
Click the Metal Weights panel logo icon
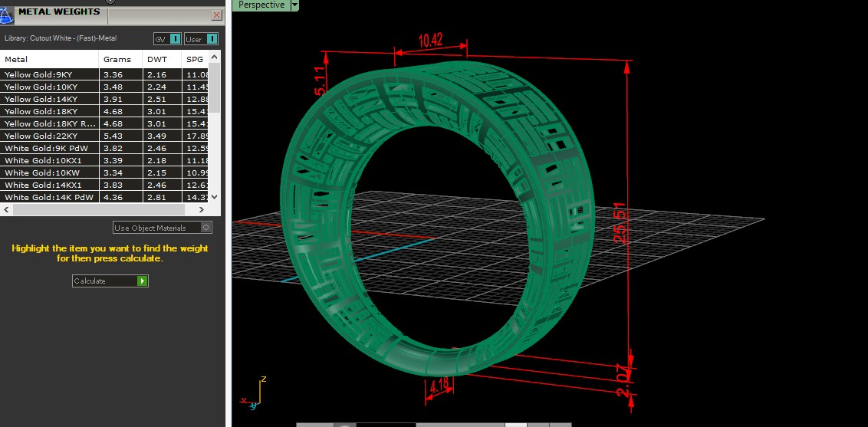coord(7,16)
